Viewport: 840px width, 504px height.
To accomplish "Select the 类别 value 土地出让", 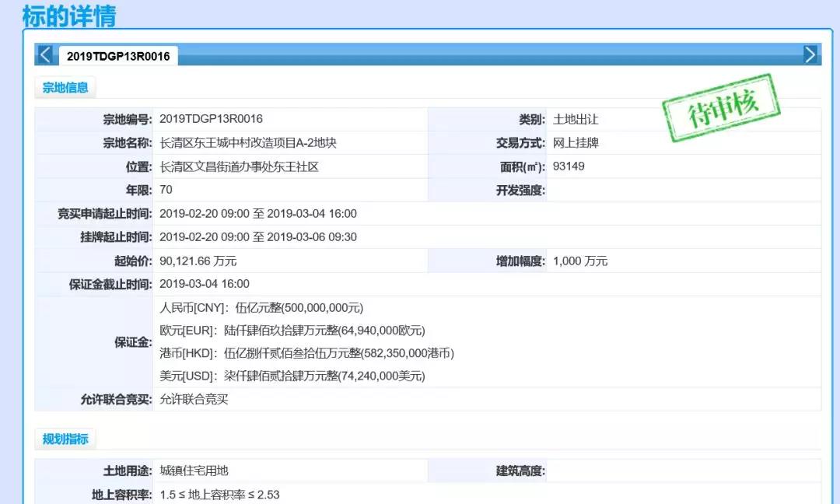I will click(x=576, y=120).
